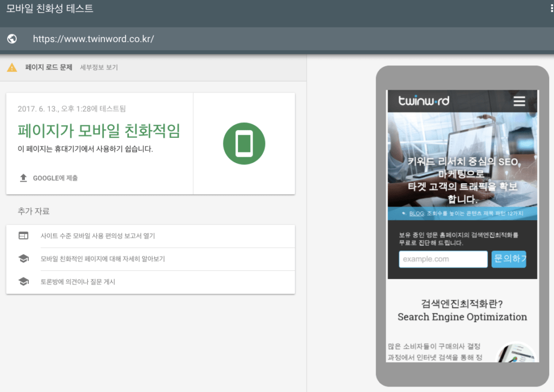
Task: Click the 모바일 친화성 테스트 title
Action: tap(50, 9)
